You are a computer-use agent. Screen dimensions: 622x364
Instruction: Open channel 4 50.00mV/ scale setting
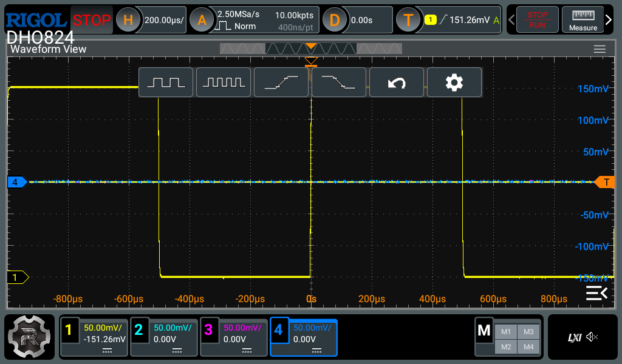pyautogui.click(x=312, y=328)
